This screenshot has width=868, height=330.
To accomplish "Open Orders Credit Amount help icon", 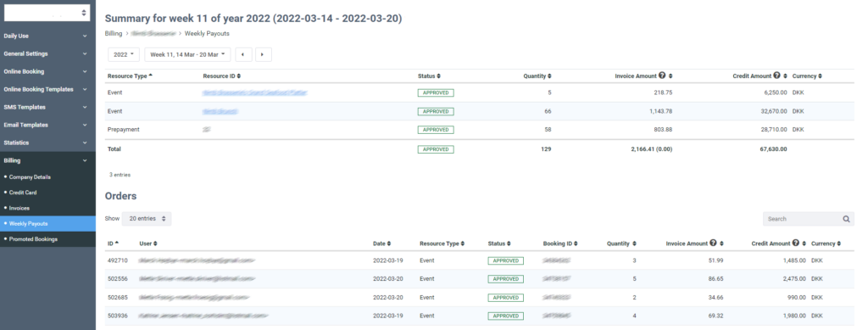I will point(795,243).
